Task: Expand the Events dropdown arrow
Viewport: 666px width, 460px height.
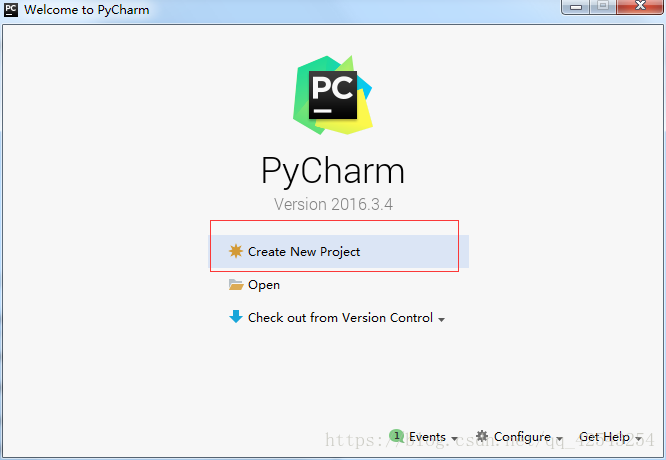Action: pyautogui.click(x=454, y=438)
